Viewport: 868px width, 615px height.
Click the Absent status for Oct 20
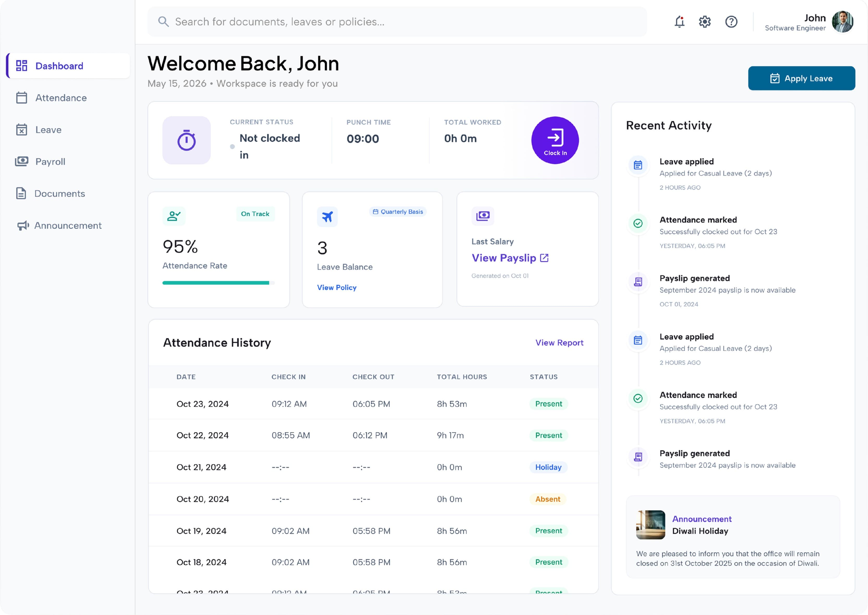547,499
